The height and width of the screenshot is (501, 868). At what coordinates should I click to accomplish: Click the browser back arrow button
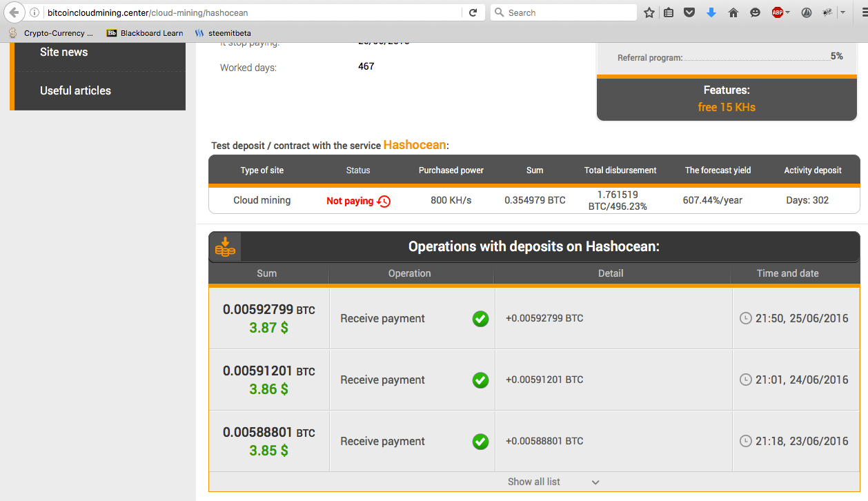pyautogui.click(x=14, y=12)
